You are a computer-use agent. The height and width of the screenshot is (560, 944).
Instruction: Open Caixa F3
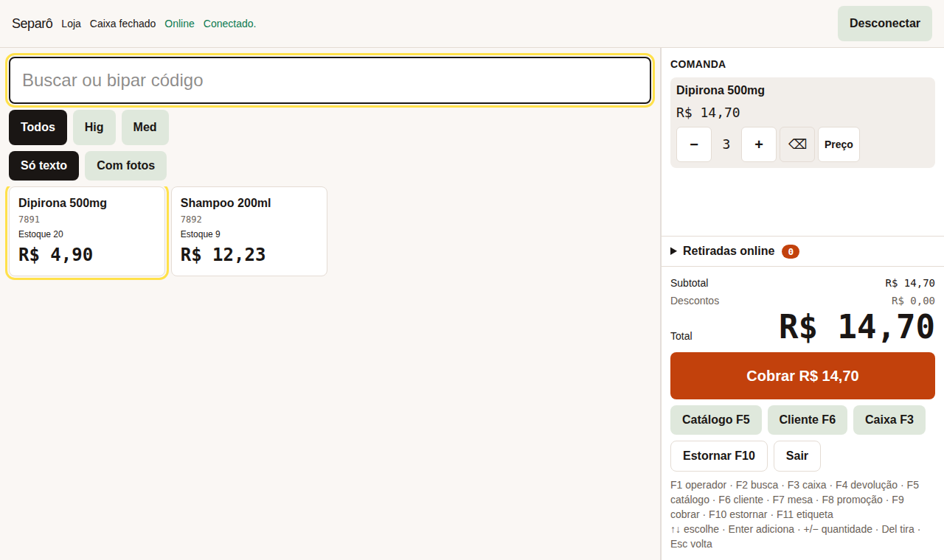point(889,420)
